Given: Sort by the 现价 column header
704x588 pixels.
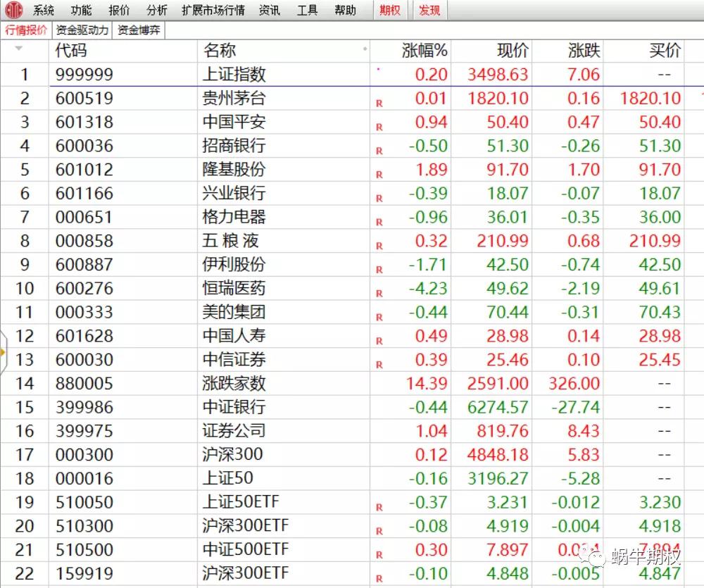Looking at the screenshot, I should pos(513,51).
